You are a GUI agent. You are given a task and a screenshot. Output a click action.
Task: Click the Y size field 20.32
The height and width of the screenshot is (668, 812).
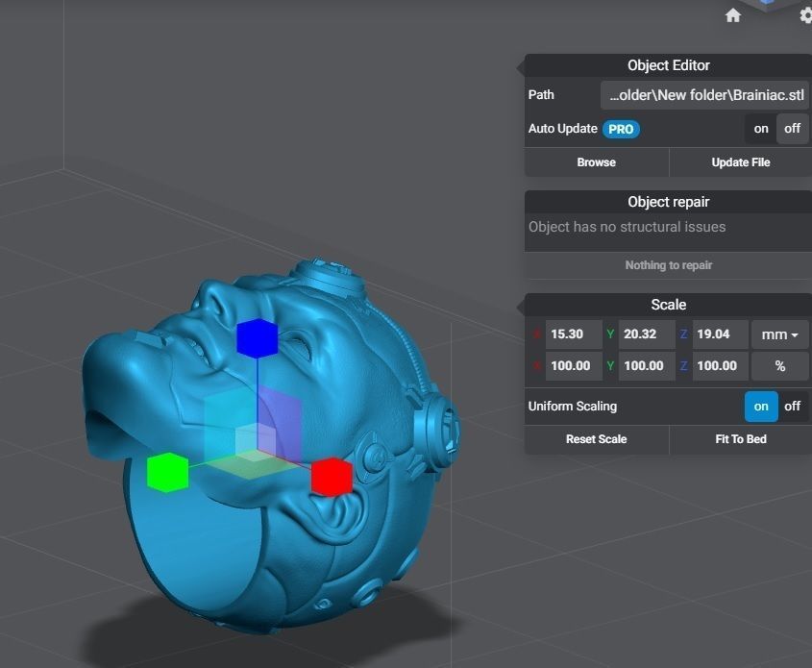[647, 334]
